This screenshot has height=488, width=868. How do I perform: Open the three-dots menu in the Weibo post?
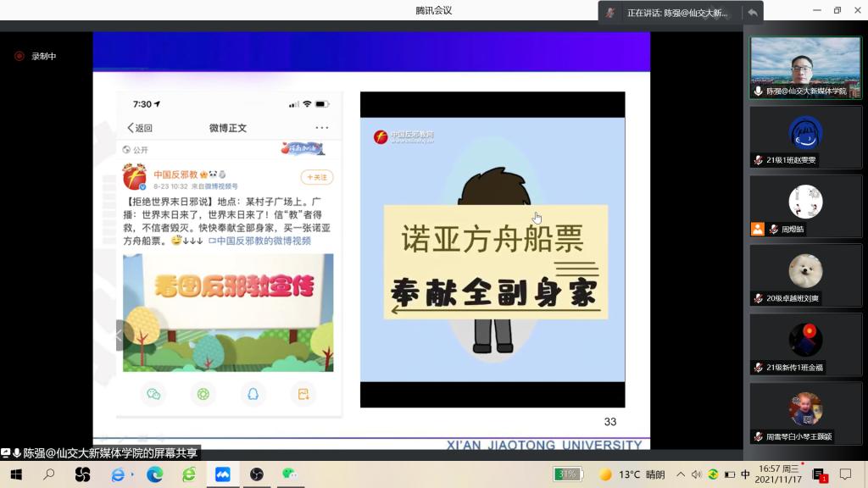[x=322, y=128]
